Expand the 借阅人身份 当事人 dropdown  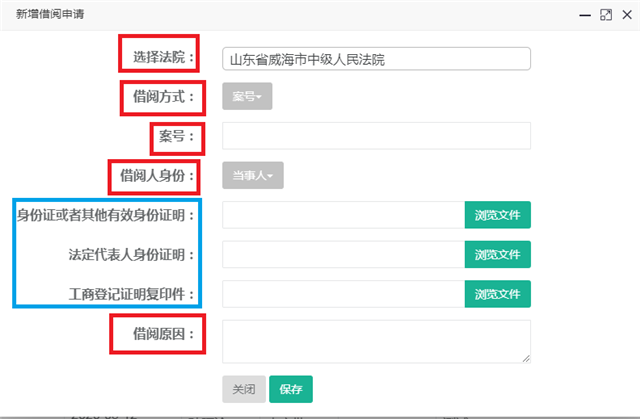tap(253, 175)
